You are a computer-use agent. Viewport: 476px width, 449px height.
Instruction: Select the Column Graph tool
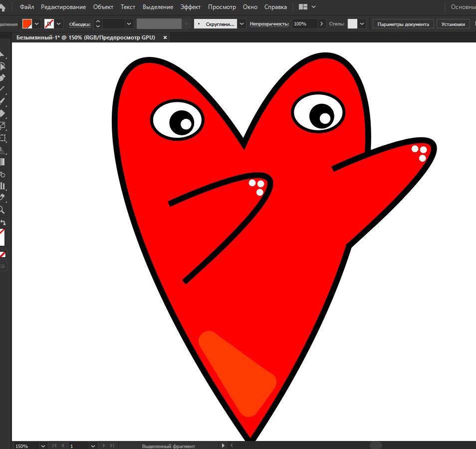point(2,186)
